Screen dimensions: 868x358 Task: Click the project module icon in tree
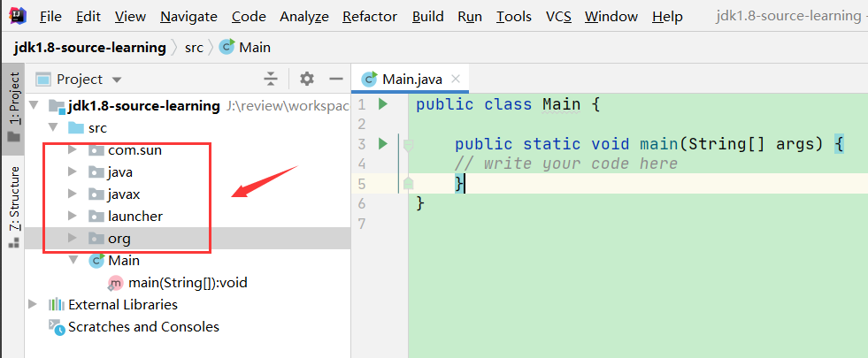[x=57, y=106]
